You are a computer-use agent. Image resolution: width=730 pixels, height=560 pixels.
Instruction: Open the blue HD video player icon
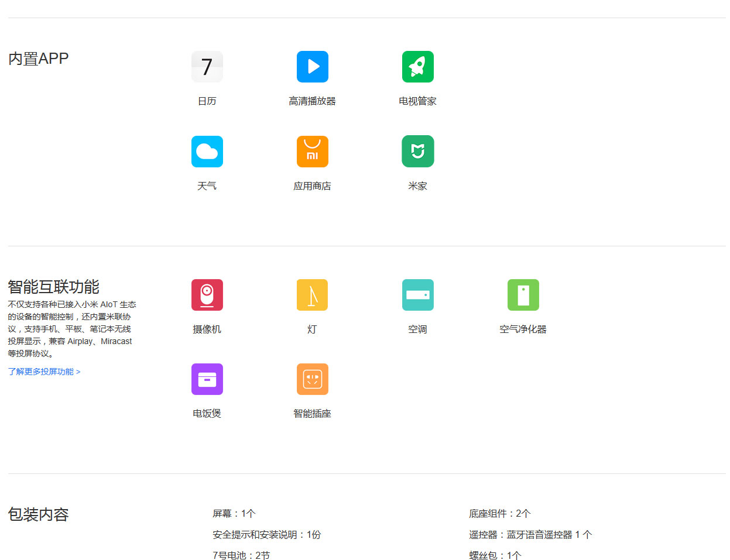(x=312, y=67)
